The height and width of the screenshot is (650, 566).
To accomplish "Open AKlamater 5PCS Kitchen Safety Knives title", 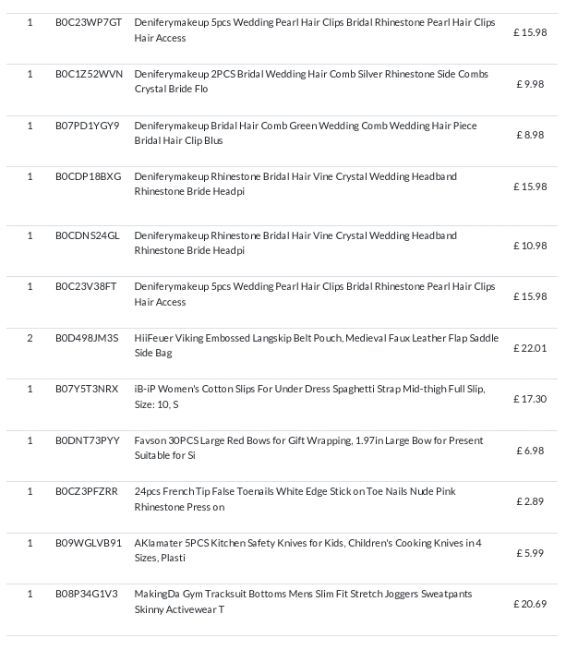I will point(308,551).
